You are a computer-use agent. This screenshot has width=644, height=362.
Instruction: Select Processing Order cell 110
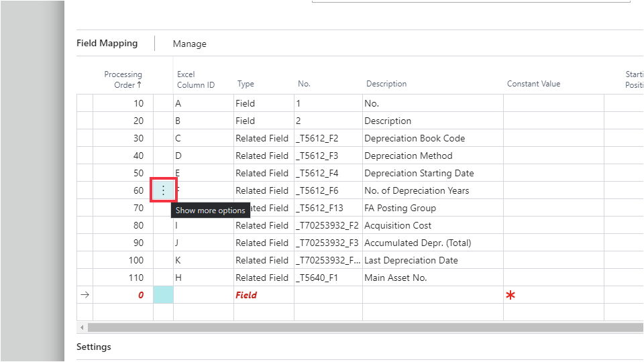click(x=123, y=278)
